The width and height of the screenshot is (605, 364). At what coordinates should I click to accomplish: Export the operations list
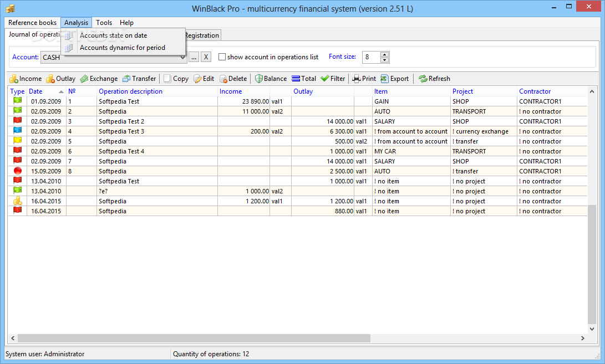click(394, 79)
